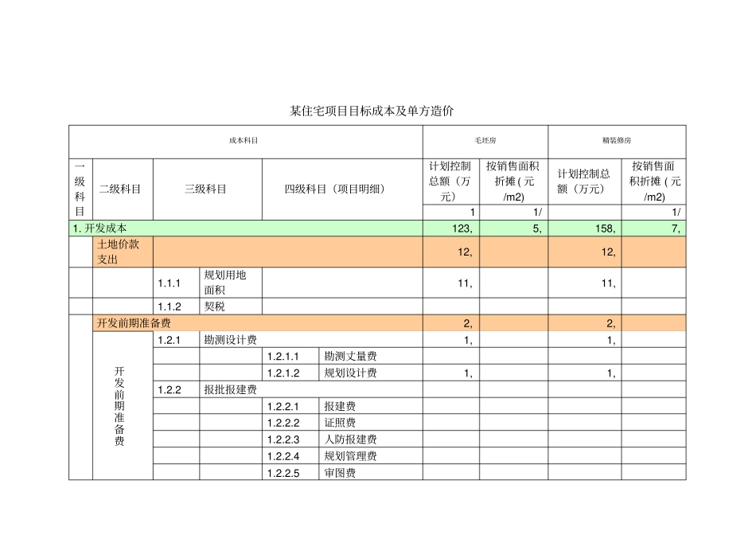
Task: Select the 报建费 cell
Action: [x=370, y=406]
